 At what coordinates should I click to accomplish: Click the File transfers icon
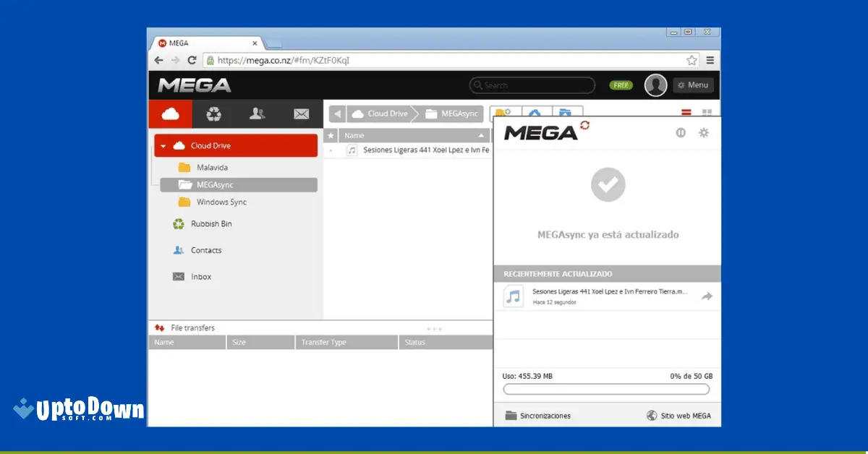pyautogui.click(x=159, y=327)
